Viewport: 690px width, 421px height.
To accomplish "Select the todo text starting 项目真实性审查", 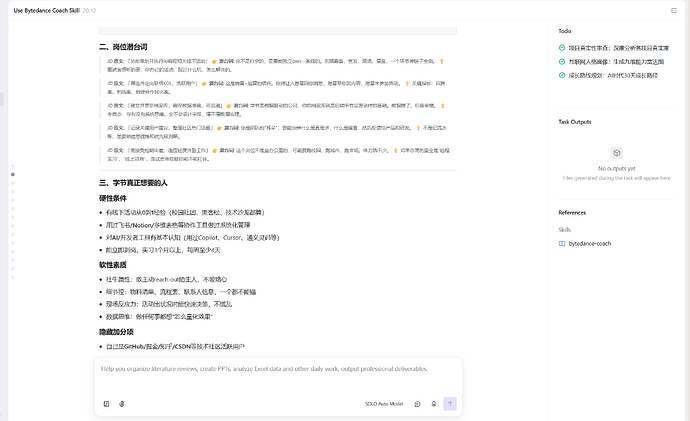I will [619, 48].
